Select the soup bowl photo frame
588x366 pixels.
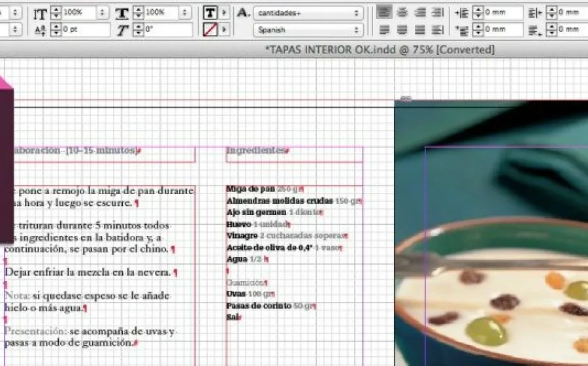[x=491, y=233]
